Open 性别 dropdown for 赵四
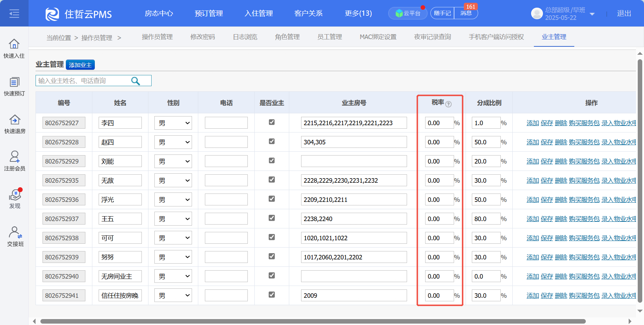 (173, 142)
